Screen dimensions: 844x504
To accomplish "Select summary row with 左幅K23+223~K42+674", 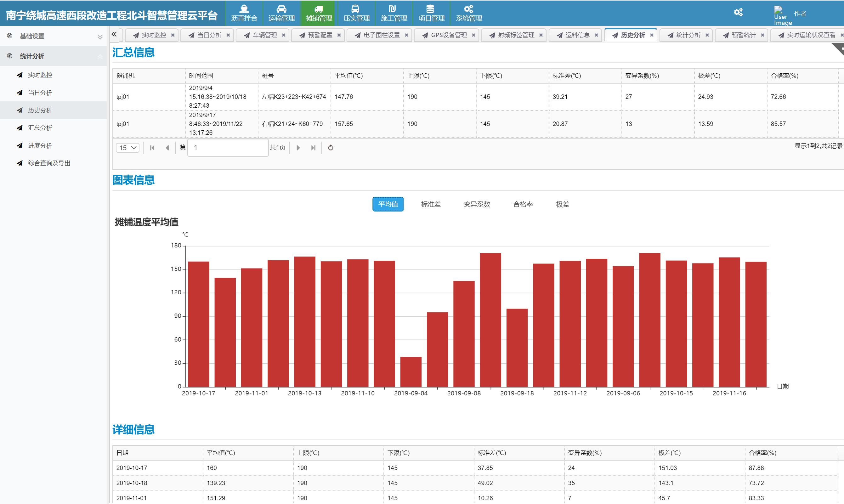I will tap(475, 97).
